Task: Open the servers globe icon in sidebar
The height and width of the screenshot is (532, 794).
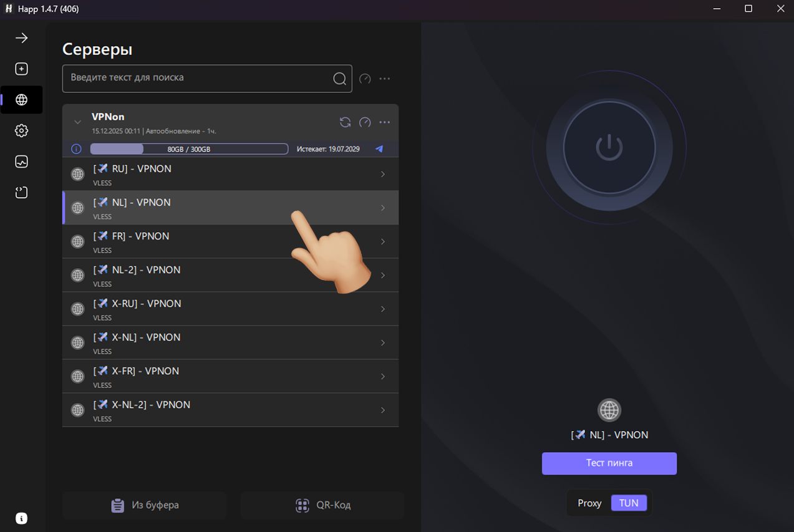Action: point(22,100)
